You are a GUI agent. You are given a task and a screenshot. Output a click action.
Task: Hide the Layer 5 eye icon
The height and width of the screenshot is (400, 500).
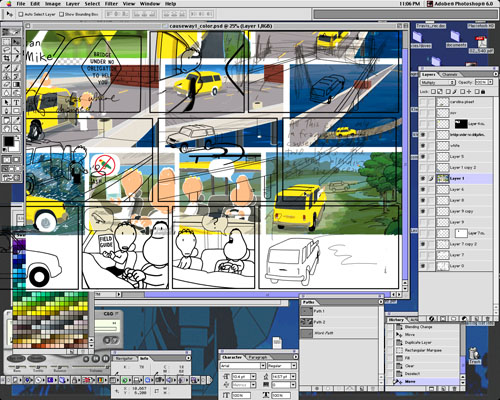[x=423, y=156]
